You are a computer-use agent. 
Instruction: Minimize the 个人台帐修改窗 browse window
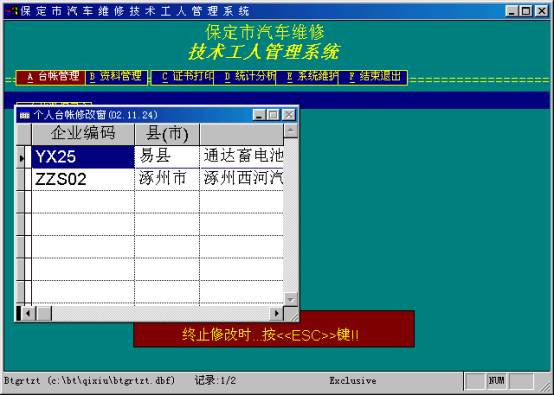pos(259,115)
